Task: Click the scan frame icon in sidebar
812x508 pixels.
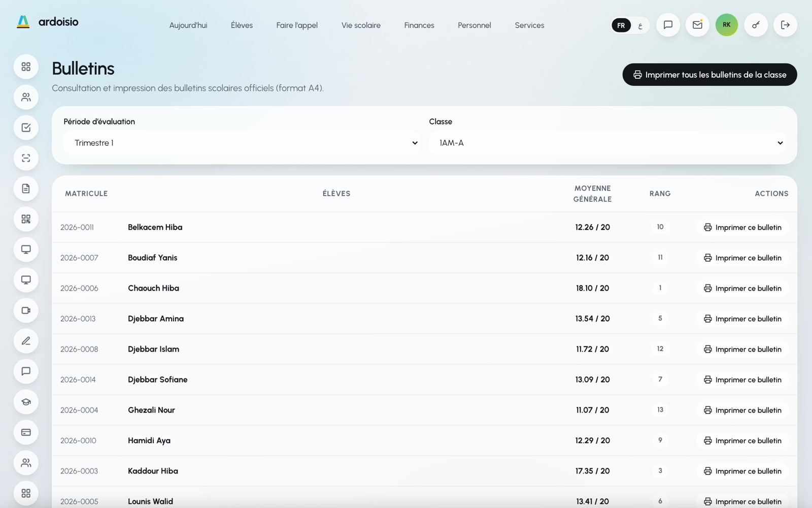Action: point(26,158)
